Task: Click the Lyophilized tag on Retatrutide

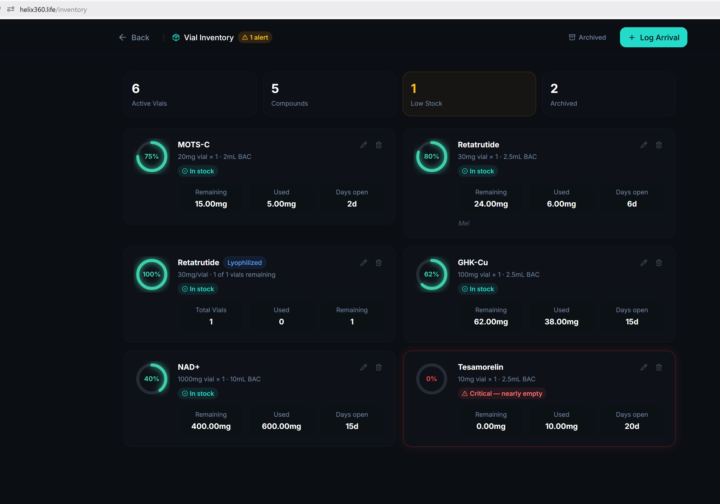Action: 245,263
